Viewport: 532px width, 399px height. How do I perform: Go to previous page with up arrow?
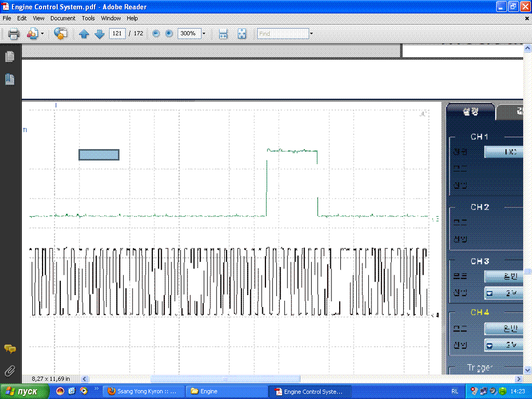click(84, 34)
